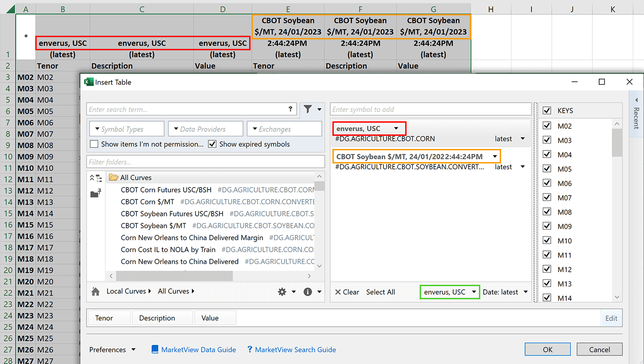Click the Enter search term field
Image resolution: width=644 pixels, height=364 pixels.
[x=192, y=109]
